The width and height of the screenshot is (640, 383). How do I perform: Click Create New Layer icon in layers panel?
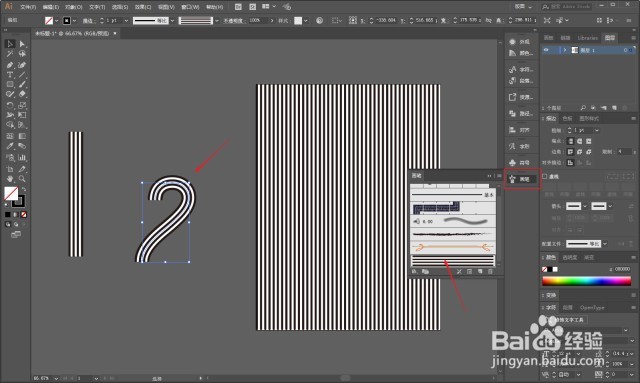(614, 108)
